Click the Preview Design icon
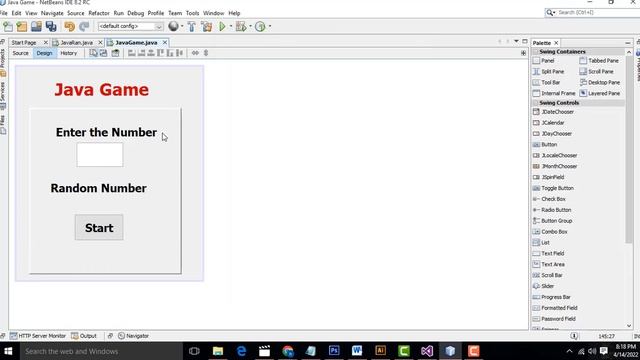 point(116,53)
